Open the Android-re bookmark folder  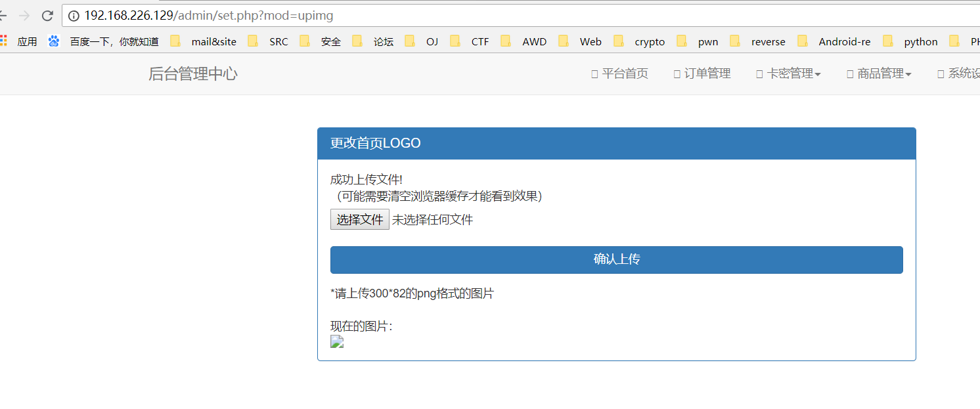click(x=834, y=41)
